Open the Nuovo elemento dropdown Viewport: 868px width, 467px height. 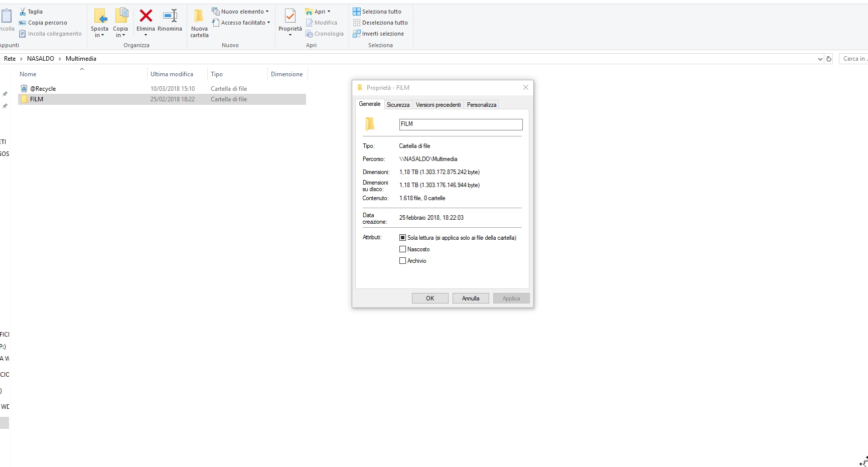[x=240, y=12]
